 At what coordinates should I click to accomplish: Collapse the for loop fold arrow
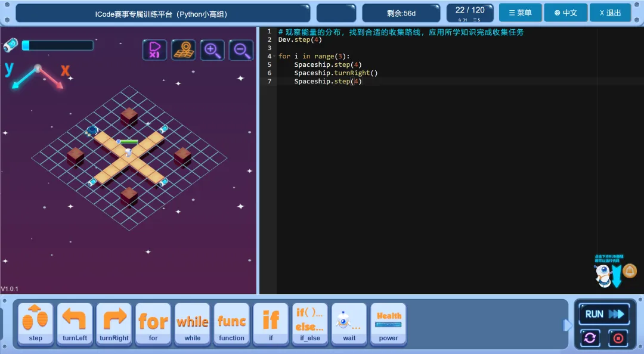click(x=274, y=56)
